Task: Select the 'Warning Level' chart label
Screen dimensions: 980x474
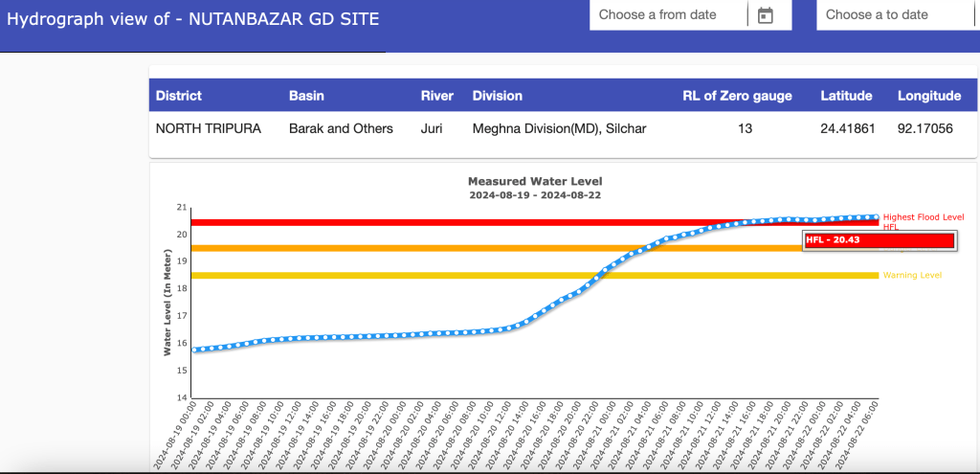Action: (912, 276)
